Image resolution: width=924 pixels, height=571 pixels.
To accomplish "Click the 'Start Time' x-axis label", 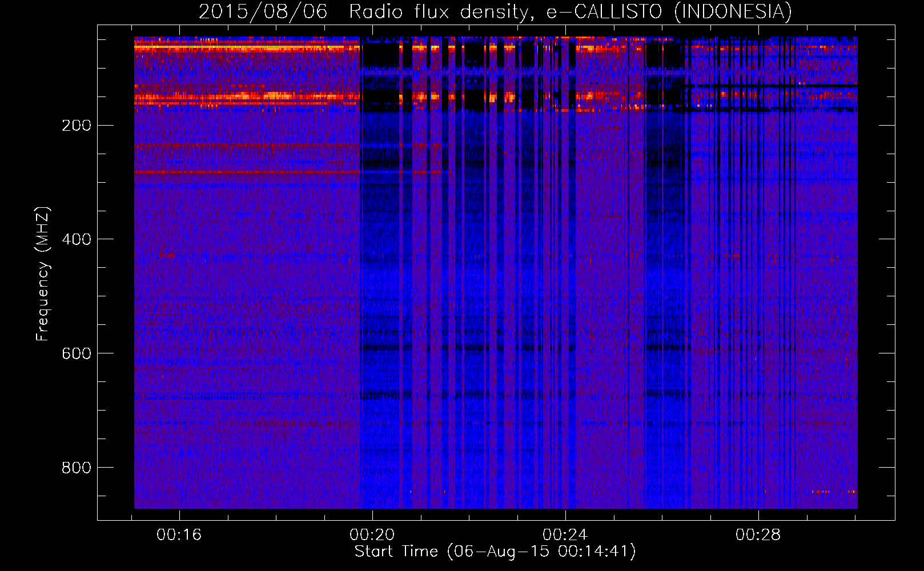I will (x=495, y=551).
